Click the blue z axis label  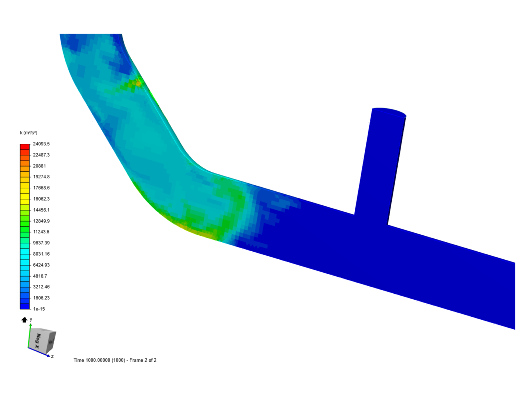point(52,356)
